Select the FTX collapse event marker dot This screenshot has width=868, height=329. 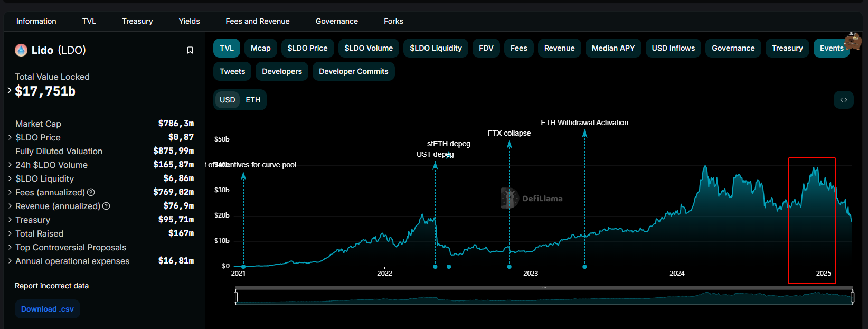click(510, 267)
